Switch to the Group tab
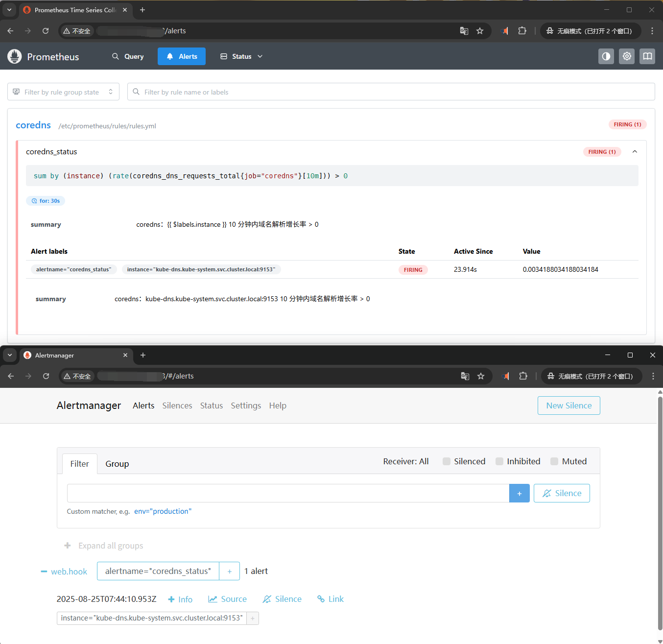This screenshot has width=663, height=644. tap(117, 464)
